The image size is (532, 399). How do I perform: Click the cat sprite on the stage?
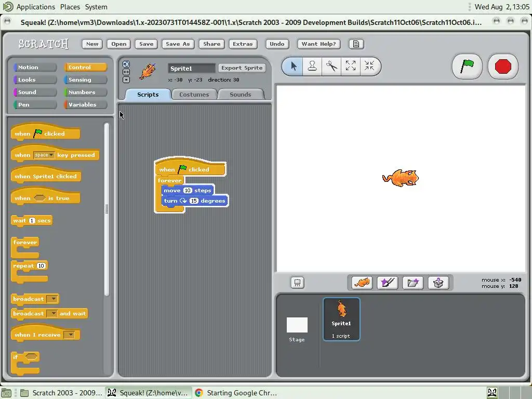coord(401,178)
